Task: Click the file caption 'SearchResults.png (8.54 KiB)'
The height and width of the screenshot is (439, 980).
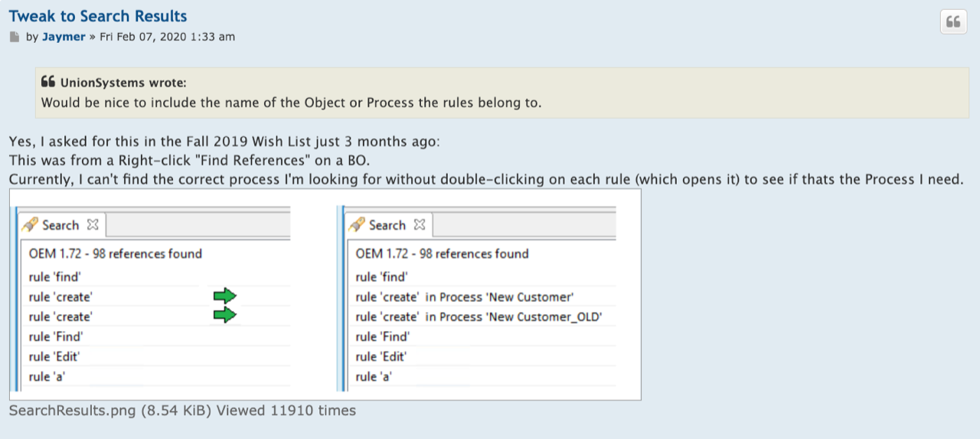Action: [x=111, y=411]
